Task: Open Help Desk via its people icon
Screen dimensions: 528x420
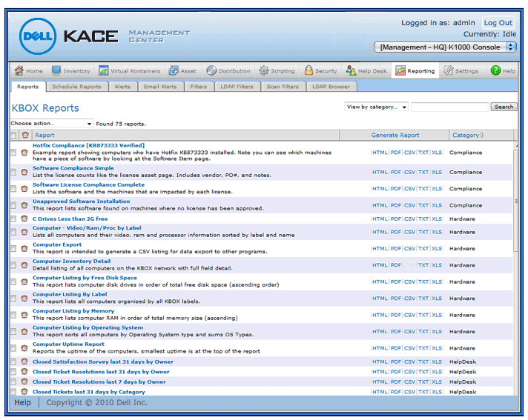Action: click(352, 71)
